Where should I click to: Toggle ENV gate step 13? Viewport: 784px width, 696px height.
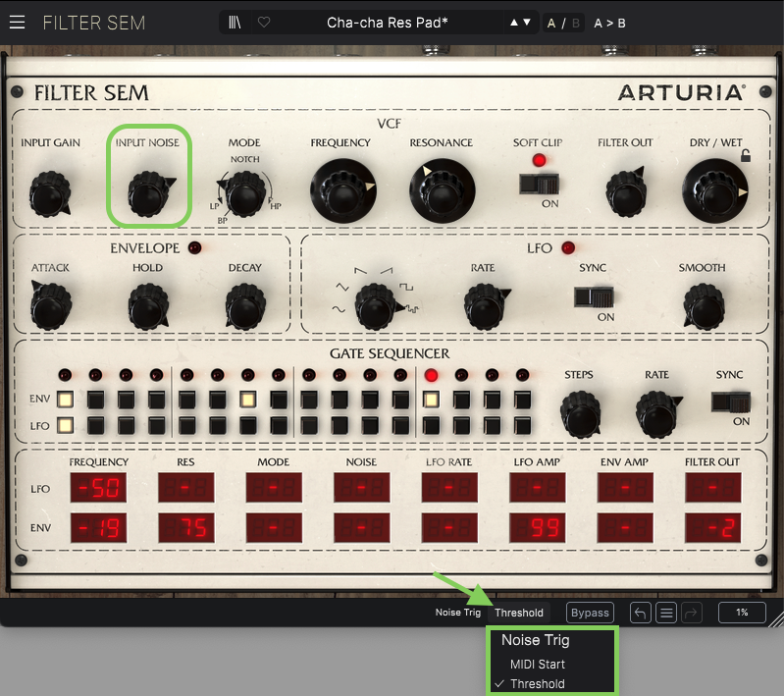(x=431, y=400)
